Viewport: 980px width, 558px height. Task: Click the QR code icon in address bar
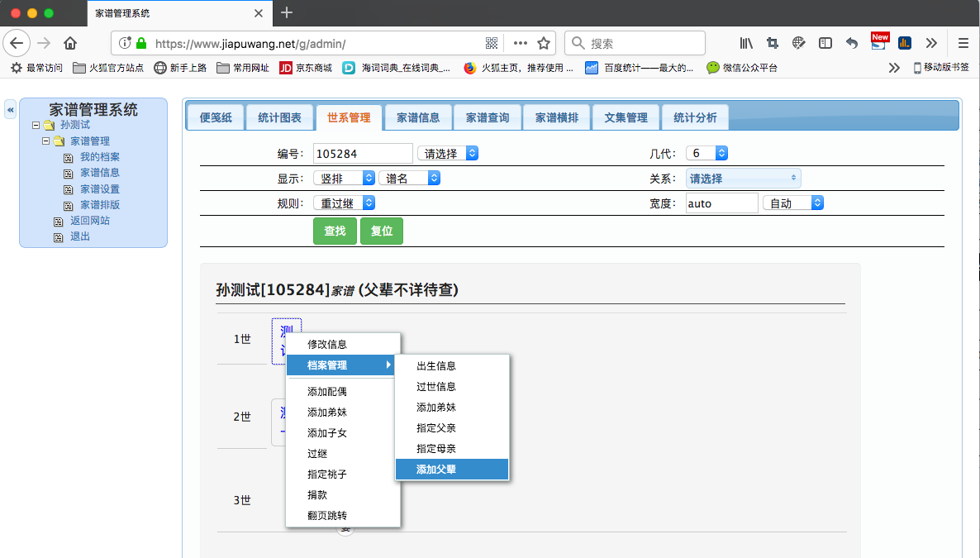pyautogui.click(x=492, y=43)
